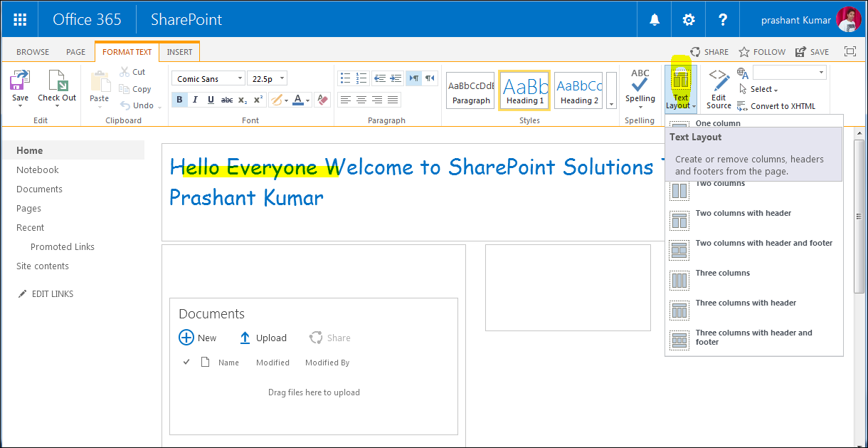Open the font color dropdown arrow

308,100
